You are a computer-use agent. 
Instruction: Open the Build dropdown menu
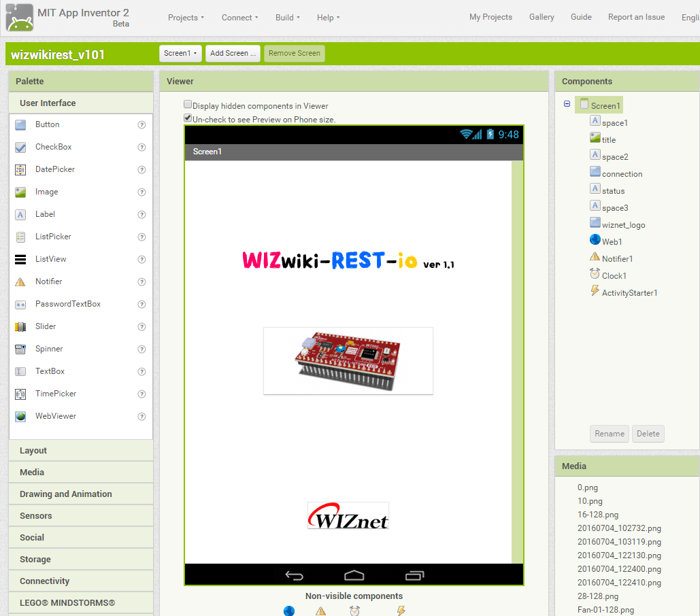288,18
